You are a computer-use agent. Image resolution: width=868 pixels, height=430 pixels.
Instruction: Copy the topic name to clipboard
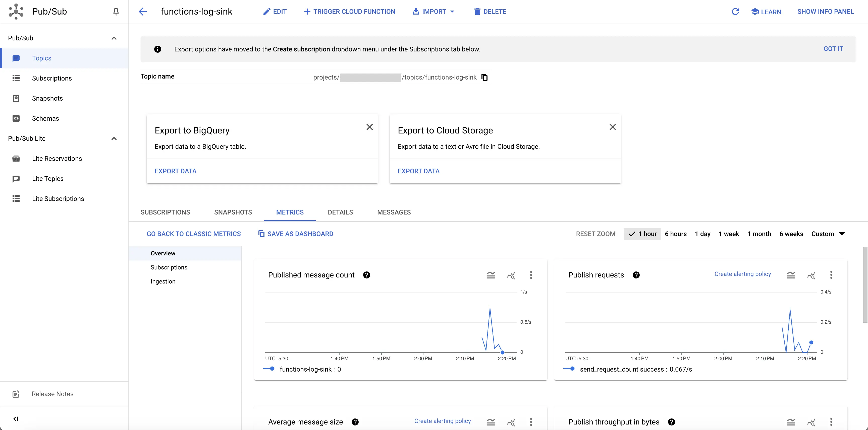coord(484,77)
